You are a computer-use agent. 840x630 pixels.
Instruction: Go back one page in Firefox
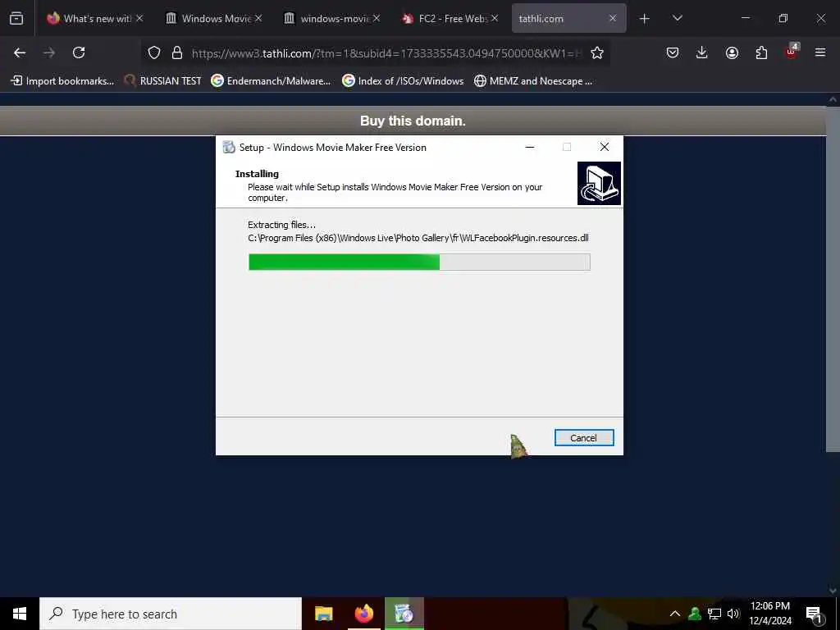20,52
